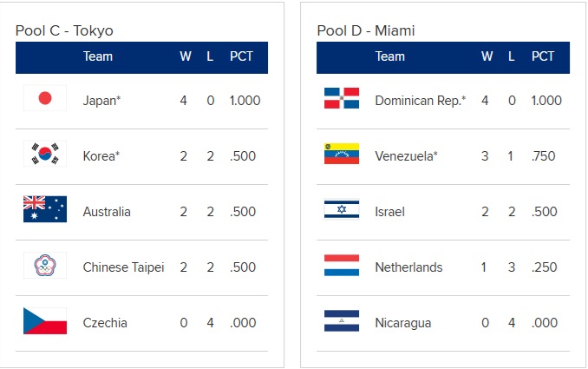This screenshot has height=369, width=588.
Task: Click the Czechia flag icon
Action: [45, 322]
